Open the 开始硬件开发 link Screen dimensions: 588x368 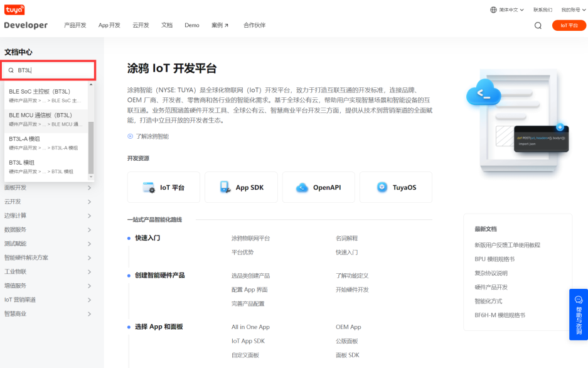352,290
